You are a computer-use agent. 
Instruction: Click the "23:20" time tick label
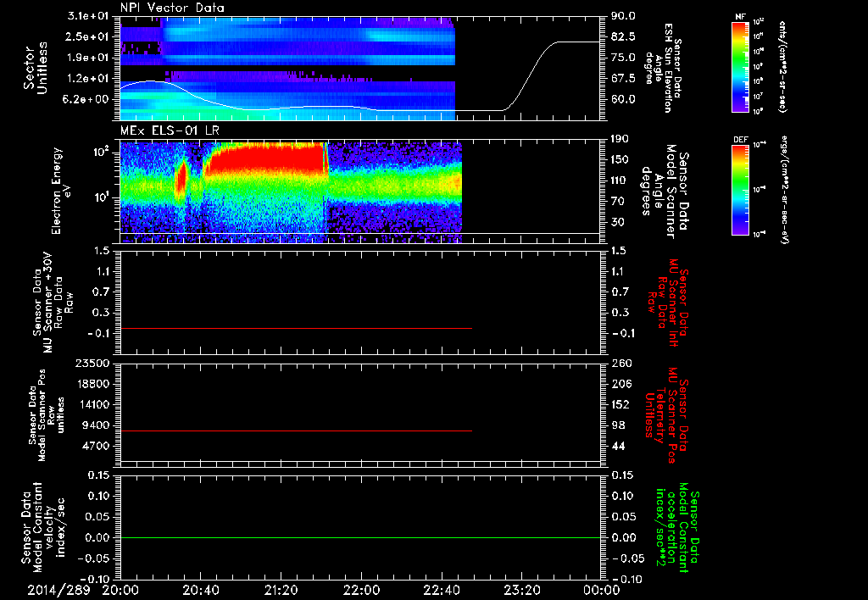click(521, 590)
